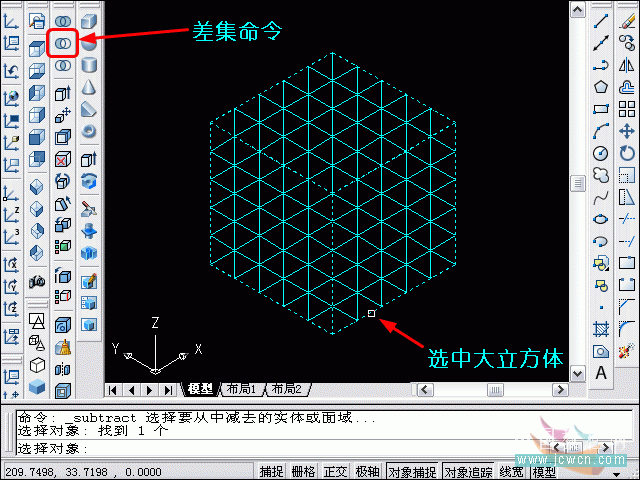Activate the Copy Object modify tool
Screen dimensions: 640x480
point(627,43)
